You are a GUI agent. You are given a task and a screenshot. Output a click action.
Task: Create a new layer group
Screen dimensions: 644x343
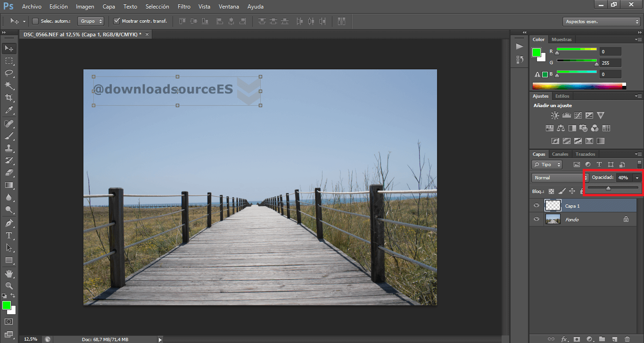coord(602,339)
